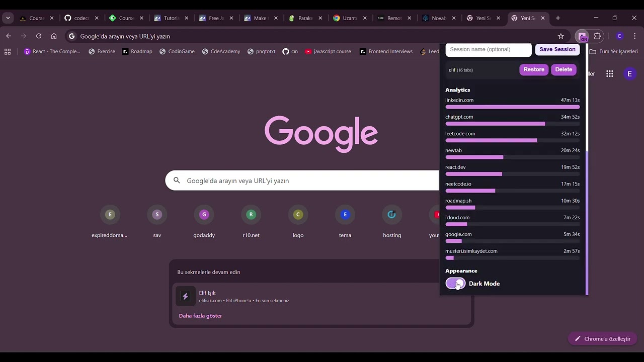The width and height of the screenshot is (644, 362).
Task: Open the logo shortcut
Action: pyautogui.click(x=298, y=221)
